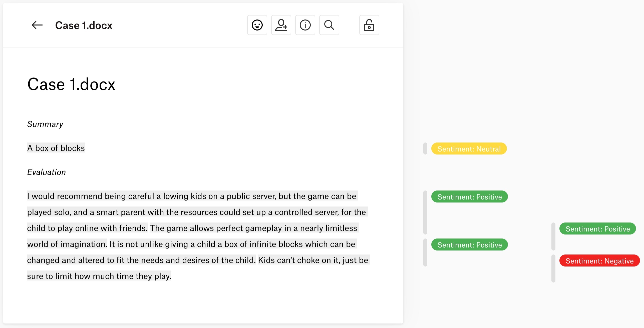Open the document info icon
The height and width of the screenshot is (328, 644).
coord(305,25)
